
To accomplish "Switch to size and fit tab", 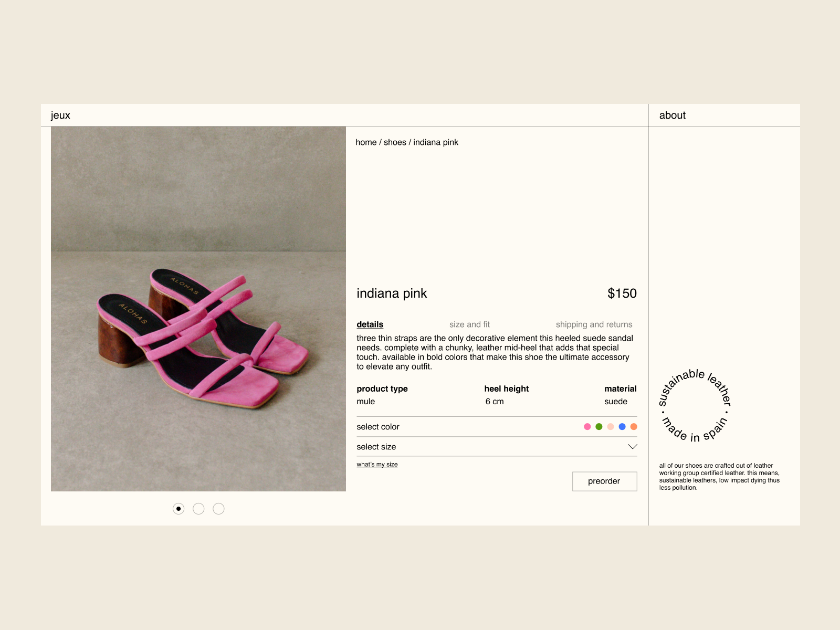I will pyautogui.click(x=469, y=324).
